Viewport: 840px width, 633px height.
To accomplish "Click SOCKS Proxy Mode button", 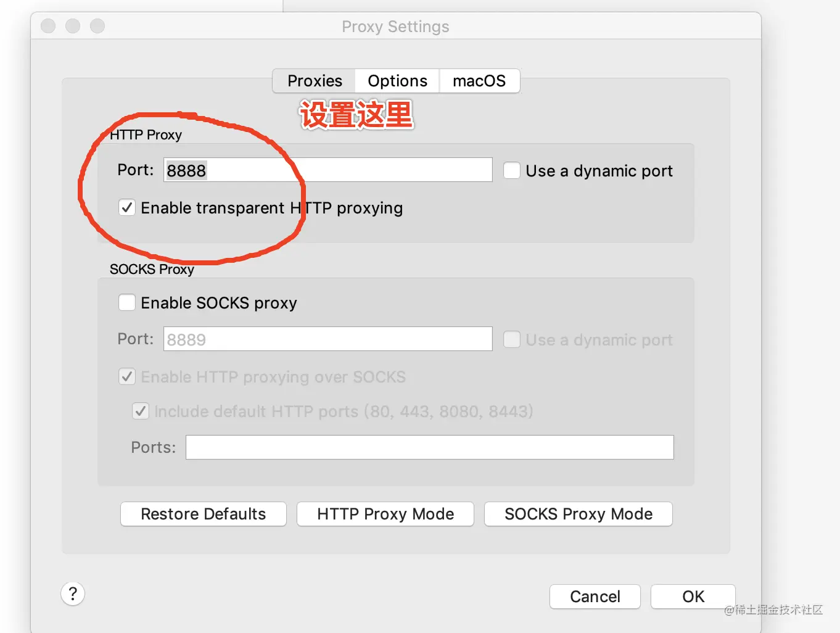I will pyautogui.click(x=579, y=514).
